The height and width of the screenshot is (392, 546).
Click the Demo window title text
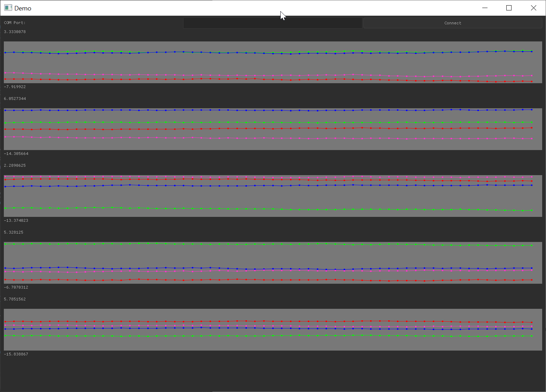coord(23,8)
